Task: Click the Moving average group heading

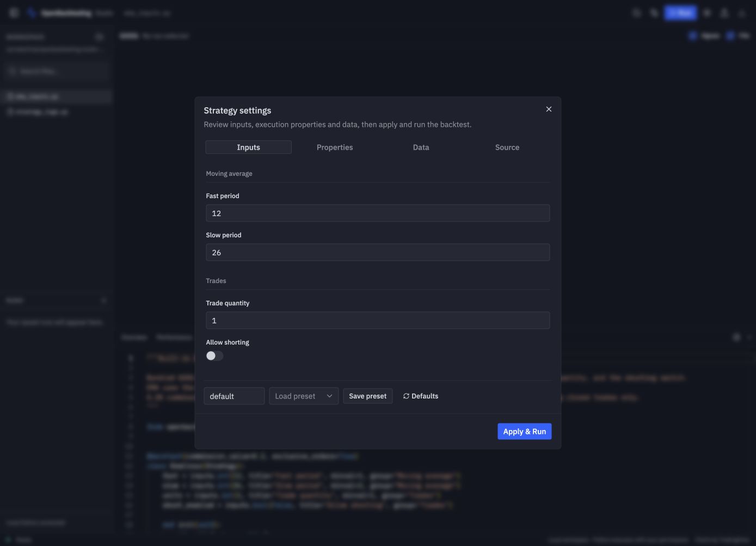Action: (229, 174)
